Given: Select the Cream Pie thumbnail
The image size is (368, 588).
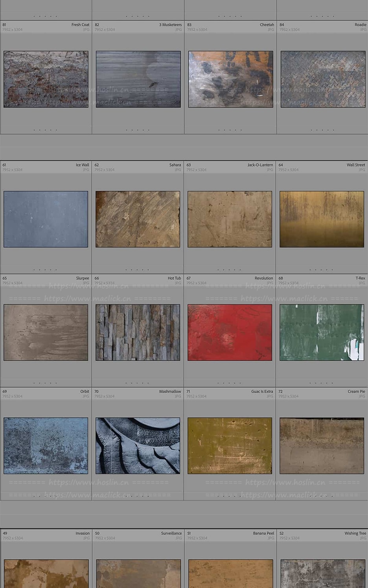Looking at the screenshot, I should 322,445.
